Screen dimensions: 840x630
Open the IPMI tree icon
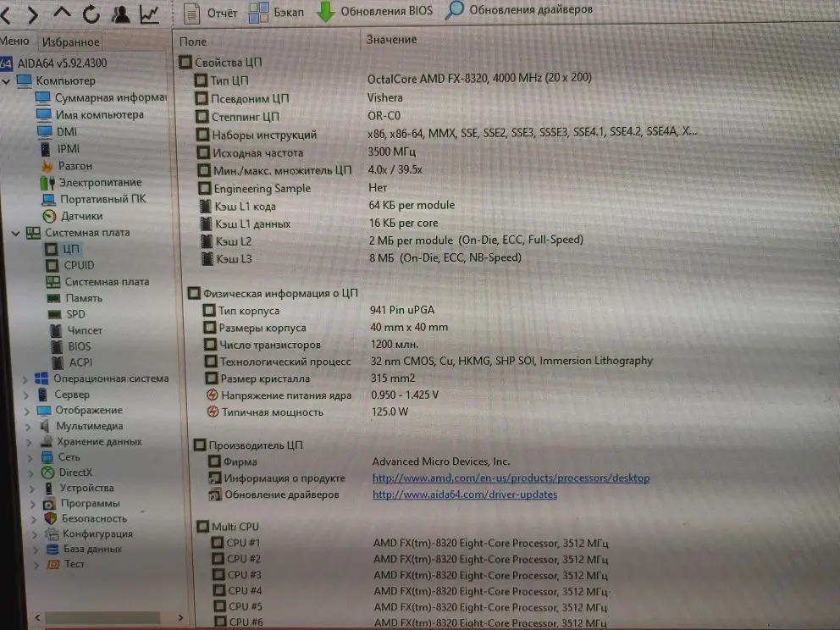tap(46, 149)
